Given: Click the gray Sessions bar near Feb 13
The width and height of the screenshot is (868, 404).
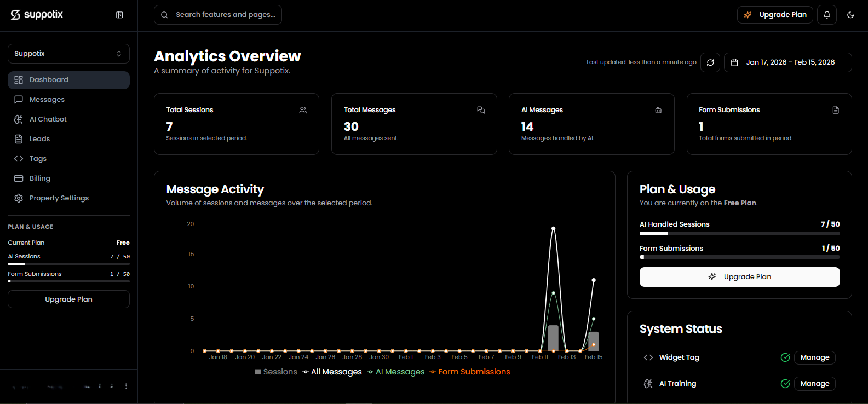Looking at the screenshot, I should coord(553,338).
